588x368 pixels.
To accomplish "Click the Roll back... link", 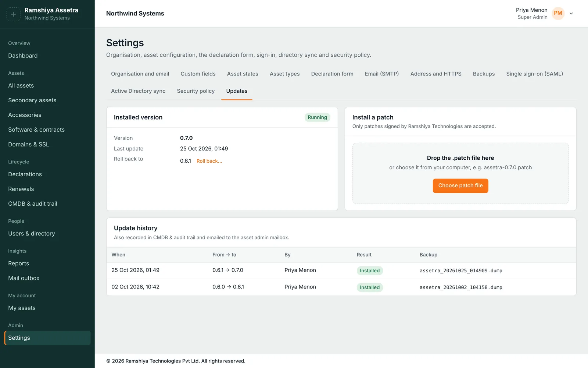I will coord(209,161).
